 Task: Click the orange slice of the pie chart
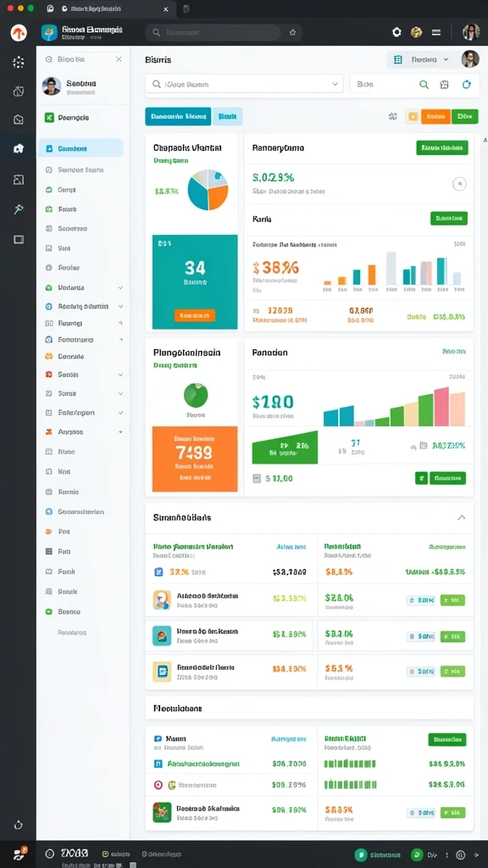coord(219,196)
